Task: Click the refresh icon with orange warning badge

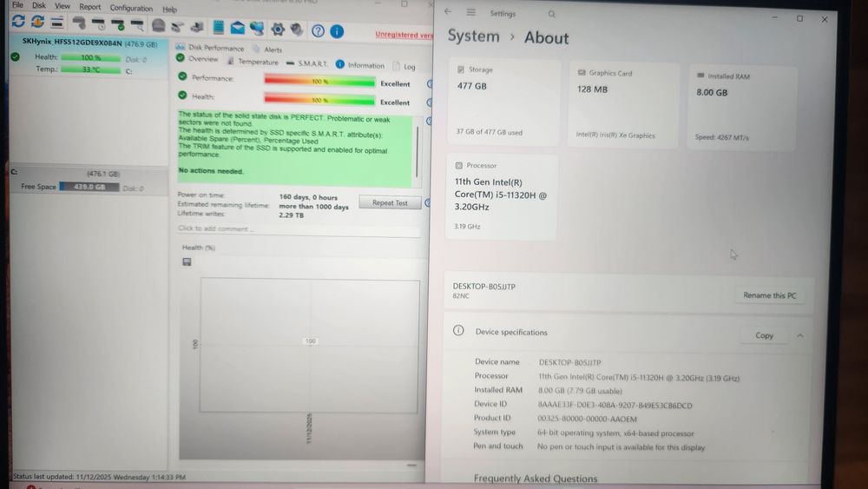Action: (37, 22)
